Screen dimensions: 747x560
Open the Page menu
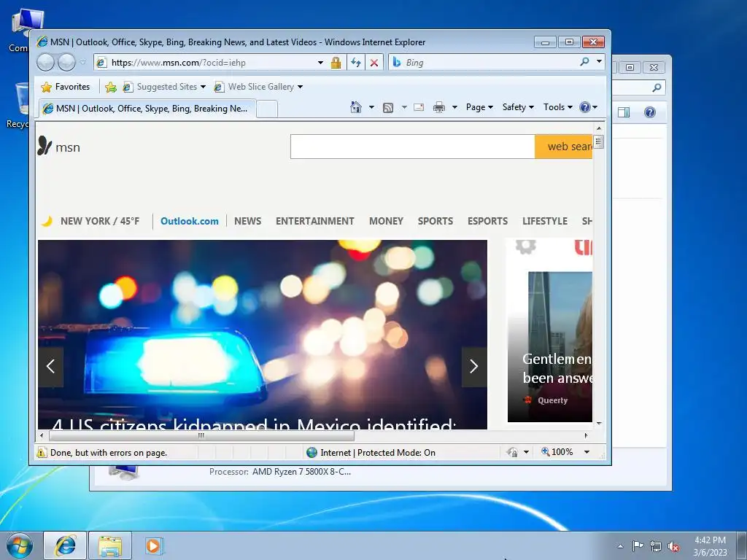point(479,107)
